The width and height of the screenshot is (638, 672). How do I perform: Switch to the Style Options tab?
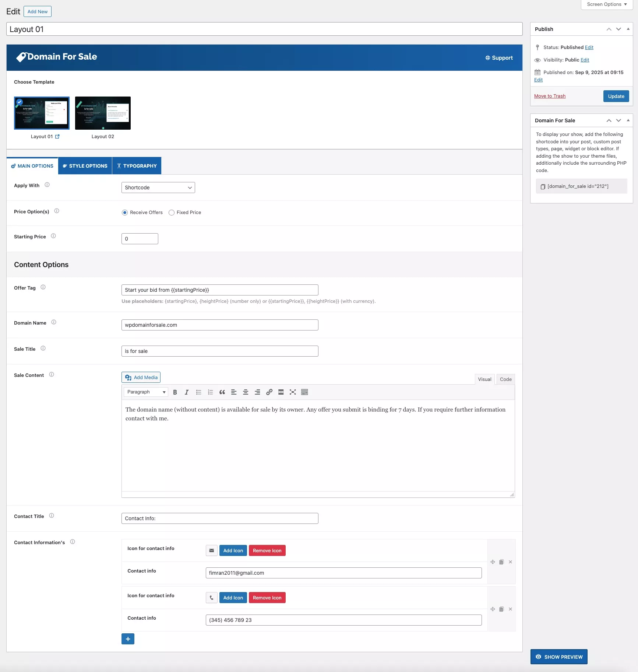[x=85, y=166]
